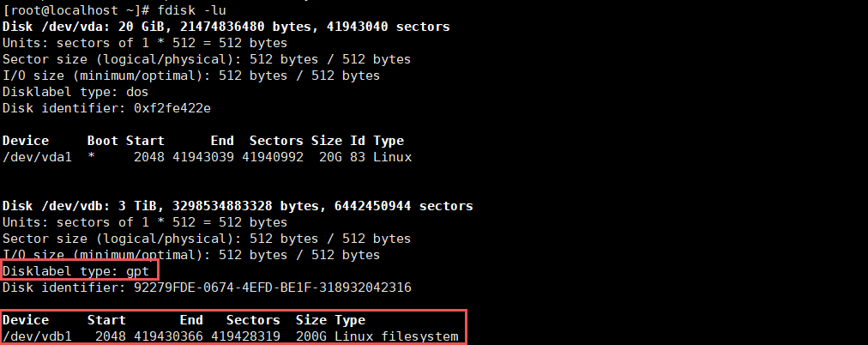Click the Sectors column header in vdb table
868x345 pixels.
click(253, 320)
